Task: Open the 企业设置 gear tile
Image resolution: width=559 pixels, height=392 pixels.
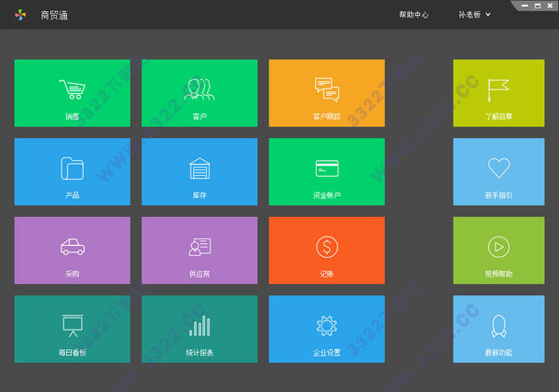Action: 327,330
